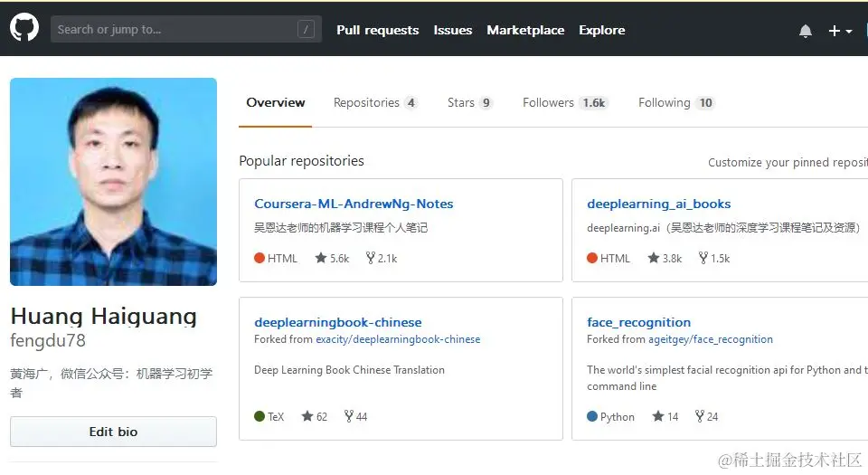The width and height of the screenshot is (868, 475).
Task: Click blue Python language dot
Action: (591, 416)
